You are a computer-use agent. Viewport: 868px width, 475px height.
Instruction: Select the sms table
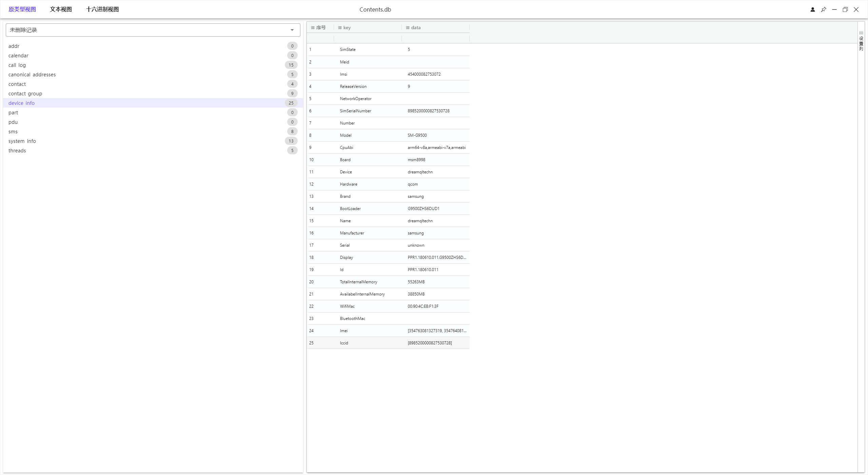point(13,132)
